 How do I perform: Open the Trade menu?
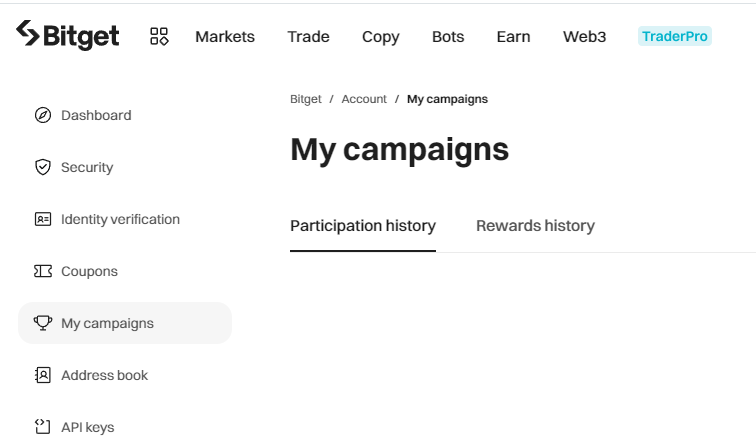click(x=308, y=37)
